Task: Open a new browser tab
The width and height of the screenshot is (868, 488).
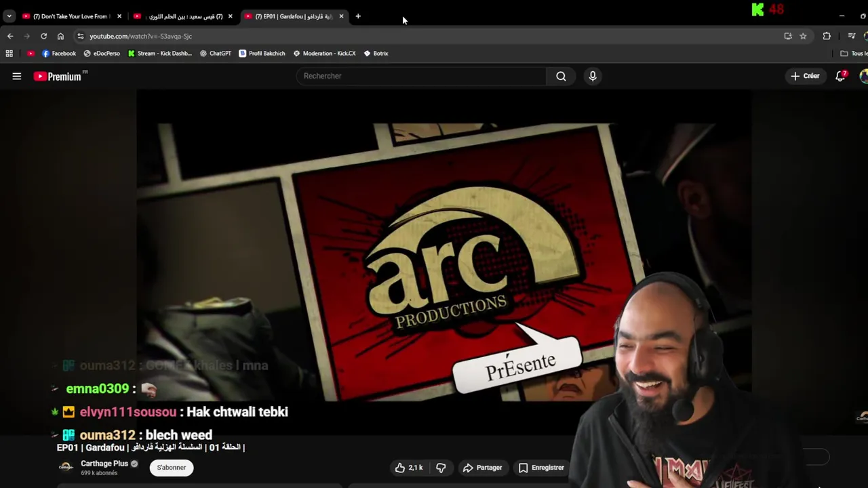Action: click(x=358, y=16)
